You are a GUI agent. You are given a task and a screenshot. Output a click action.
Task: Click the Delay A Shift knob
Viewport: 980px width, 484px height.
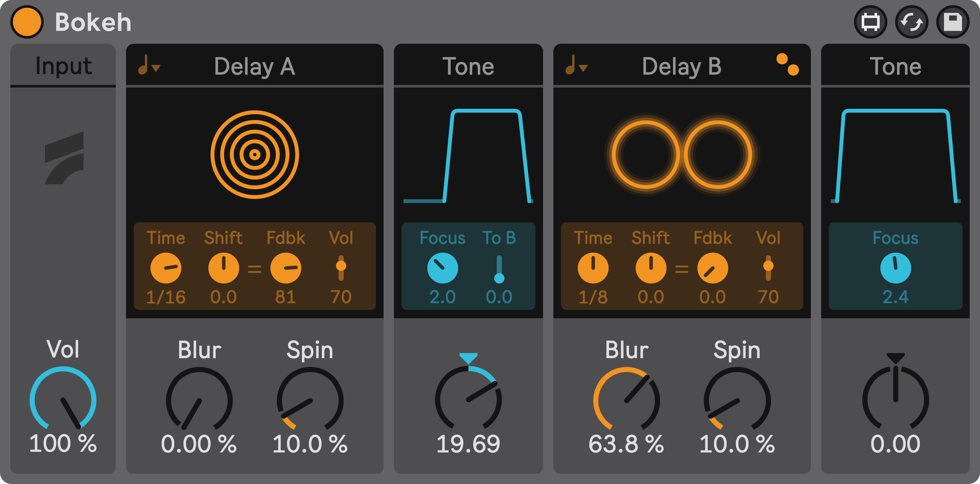pos(224,268)
